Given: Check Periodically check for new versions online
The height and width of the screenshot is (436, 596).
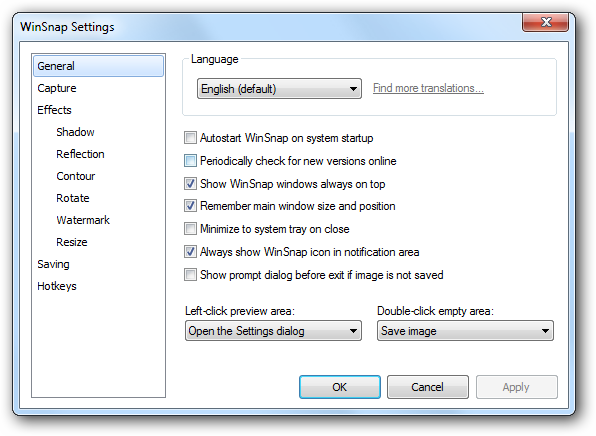Looking at the screenshot, I should (x=190, y=161).
